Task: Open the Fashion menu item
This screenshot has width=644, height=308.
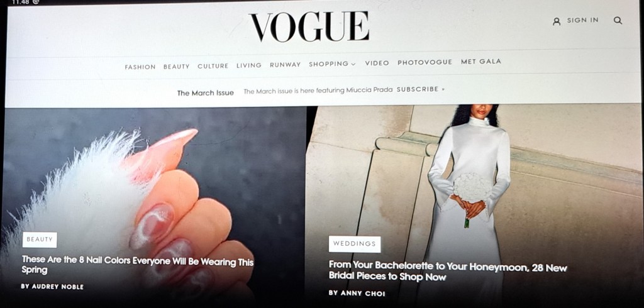Action: tap(140, 67)
